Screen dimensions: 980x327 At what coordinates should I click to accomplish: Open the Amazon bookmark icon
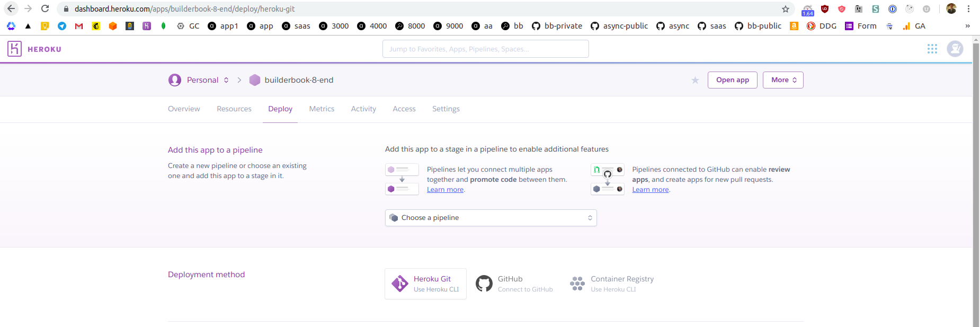(794, 26)
